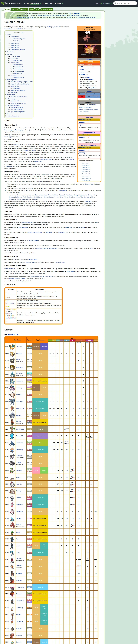Open the Forums menu item
Image resolution: width=138 pixels, height=644 pixels.
(45, 4)
